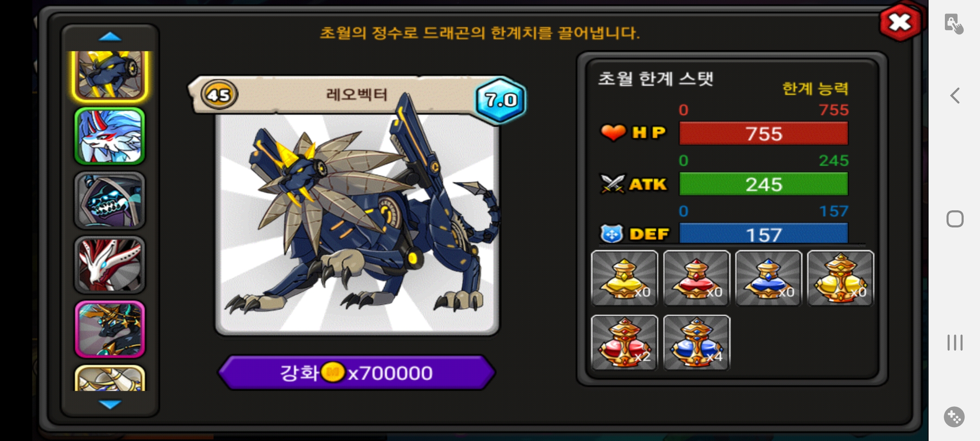Pick the red-white horned dragon portrait
Screen dimensions: 980x441
pos(110,265)
